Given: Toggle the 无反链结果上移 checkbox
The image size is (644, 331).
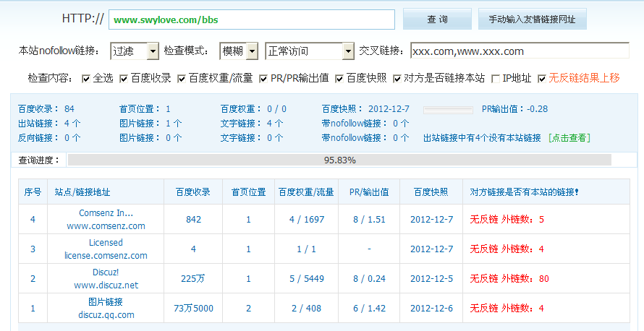Looking at the screenshot, I should click(x=542, y=78).
